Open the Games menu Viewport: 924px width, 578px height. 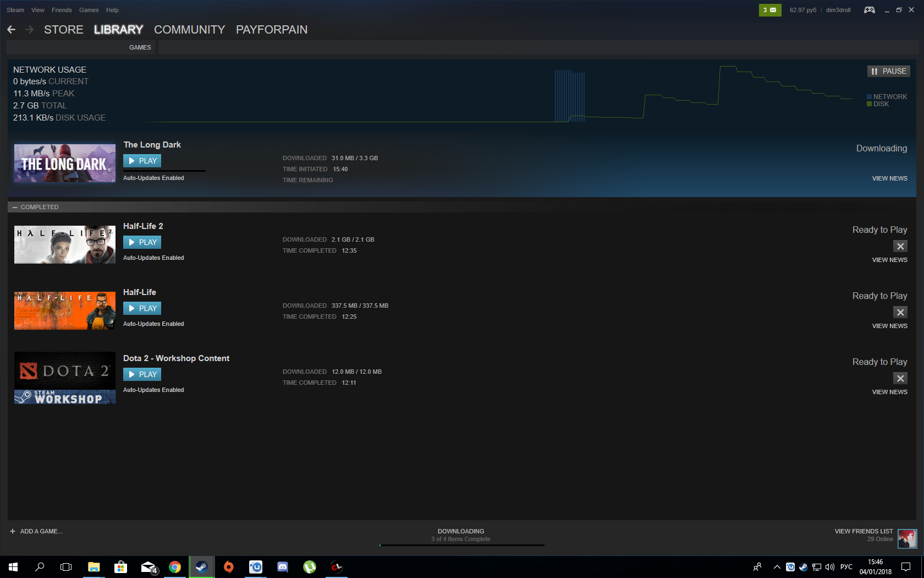(x=89, y=10)
